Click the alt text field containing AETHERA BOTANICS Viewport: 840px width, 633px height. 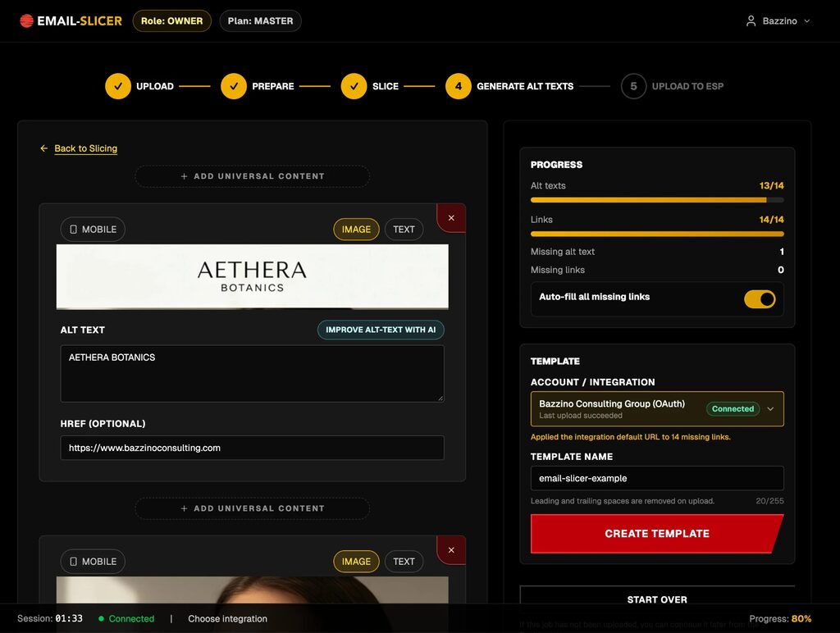253,373
